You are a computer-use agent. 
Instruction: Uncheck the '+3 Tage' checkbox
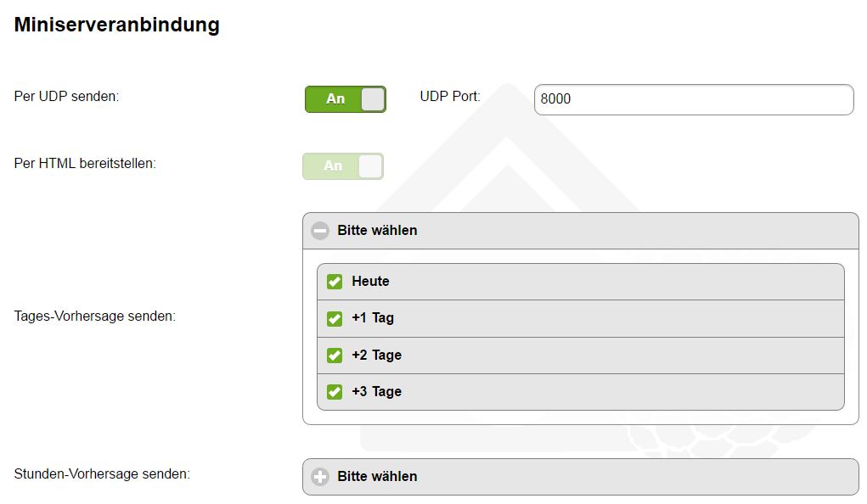335,392
